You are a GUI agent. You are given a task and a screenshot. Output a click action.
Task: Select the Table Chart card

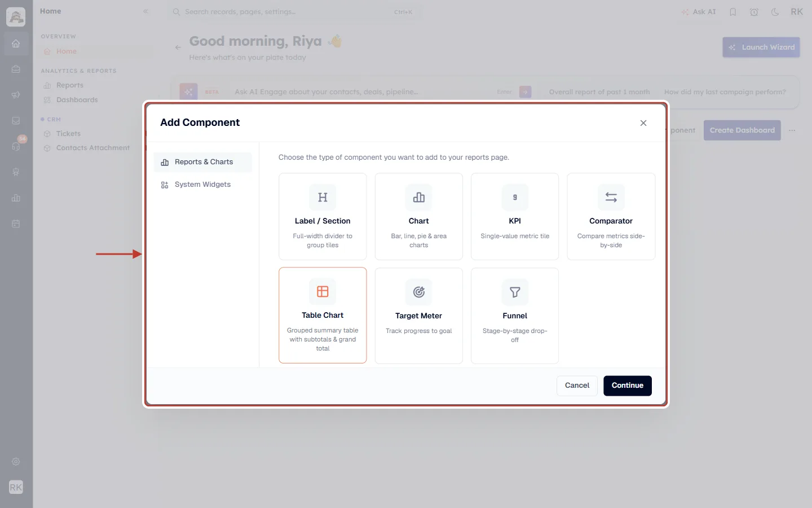(x=323, y=315)
